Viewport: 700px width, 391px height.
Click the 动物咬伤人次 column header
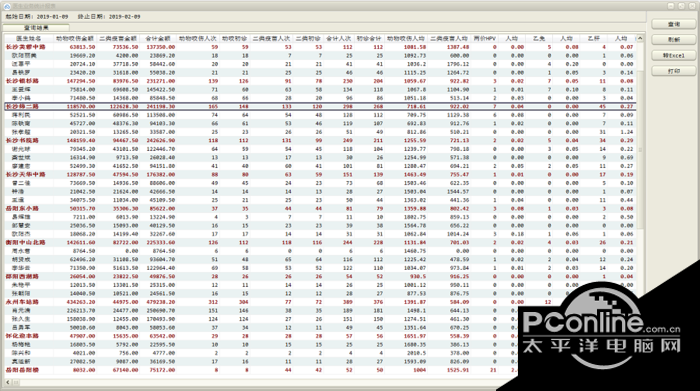click(x=198, y=38)
